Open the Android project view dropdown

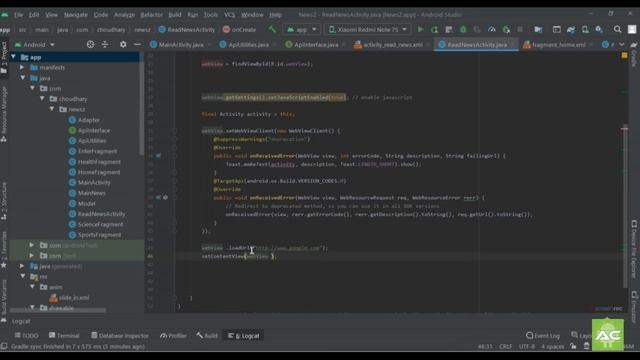pyautogui.click(x=34, y=44)
